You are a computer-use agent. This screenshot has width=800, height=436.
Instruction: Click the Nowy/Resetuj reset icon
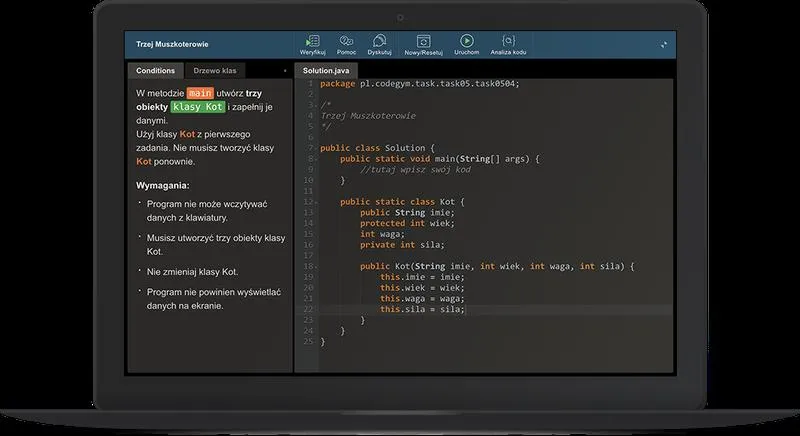tap(423, 41)
